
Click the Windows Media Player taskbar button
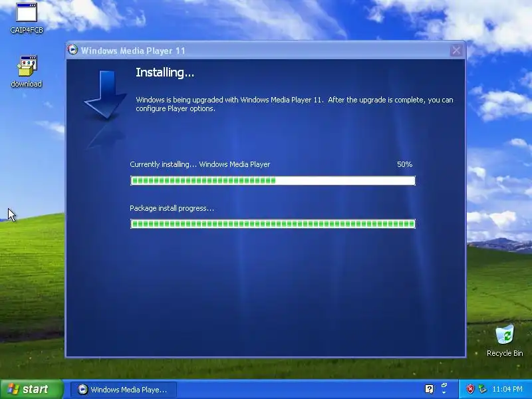(124, 390)
